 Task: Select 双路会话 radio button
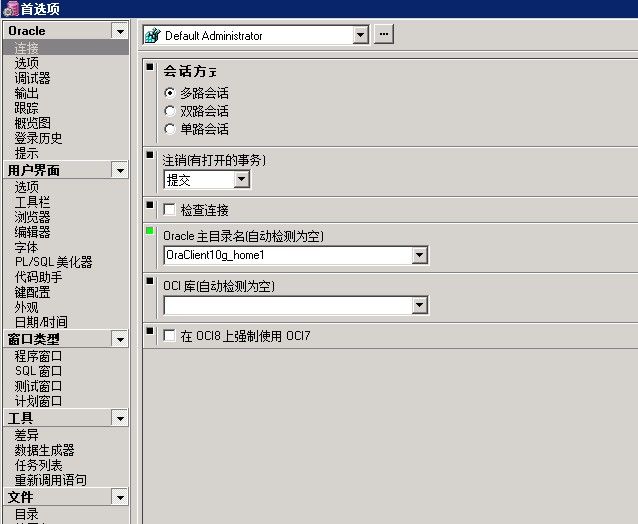(x=170, y=111)
